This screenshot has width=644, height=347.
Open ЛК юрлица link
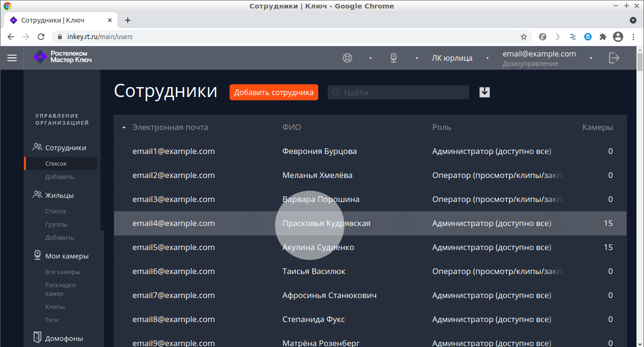pos(452,58)
